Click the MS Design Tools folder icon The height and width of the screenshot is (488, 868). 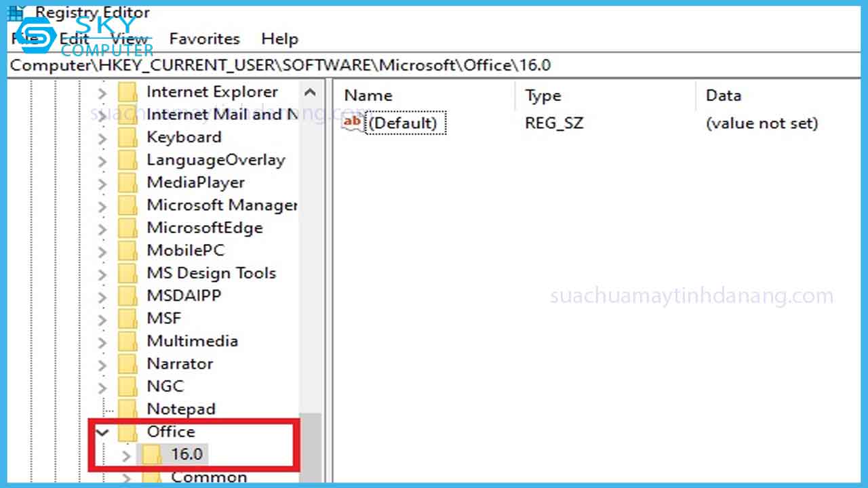127,274
